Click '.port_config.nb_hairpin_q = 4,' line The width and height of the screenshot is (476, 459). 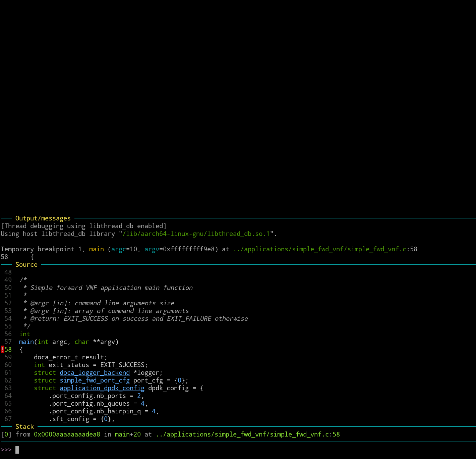pos(104,411)
